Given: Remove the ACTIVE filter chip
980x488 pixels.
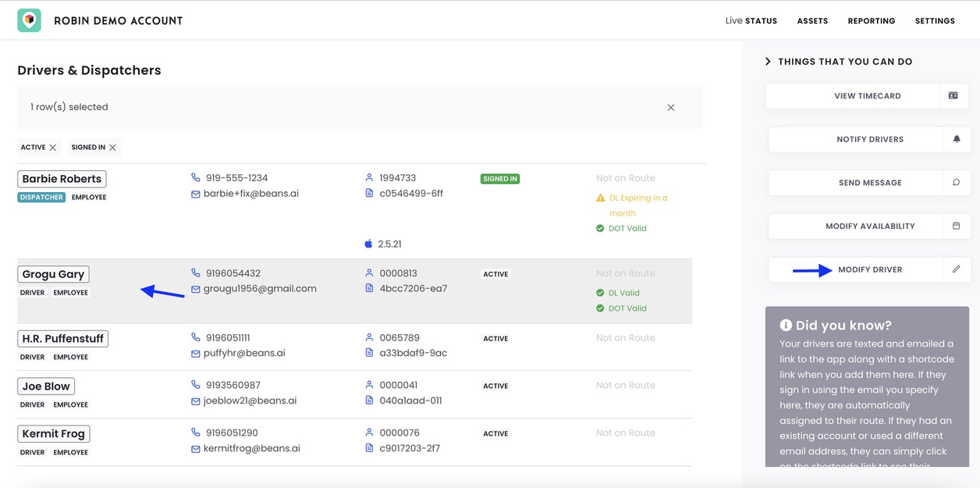Looking at the screenshot, I should pyautogui.click(x=53, y=148).
